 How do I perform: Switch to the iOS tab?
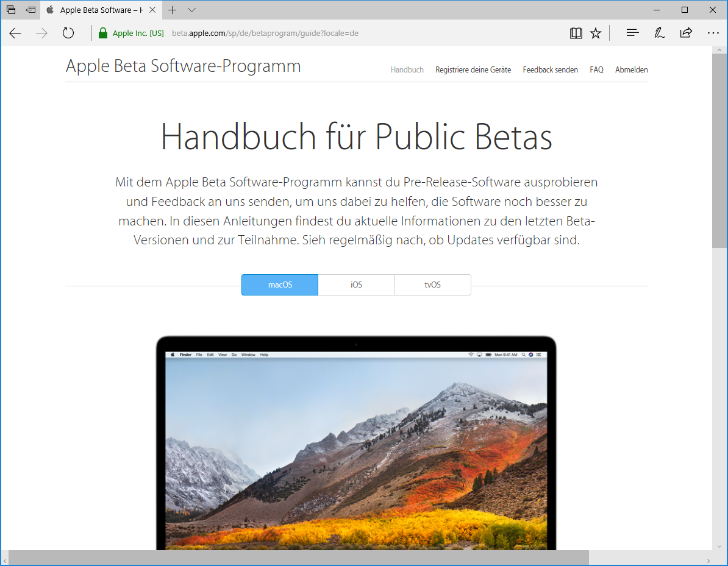(x=356, y=285)
